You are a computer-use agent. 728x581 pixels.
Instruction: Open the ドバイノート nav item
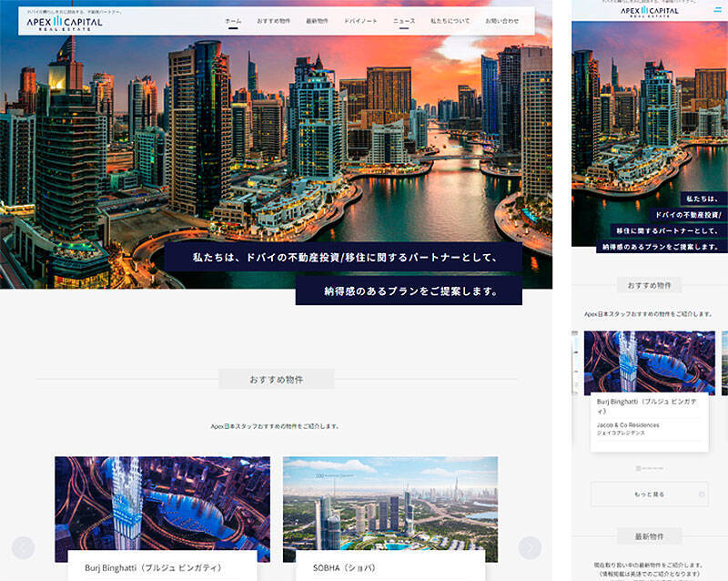(360, 21)
